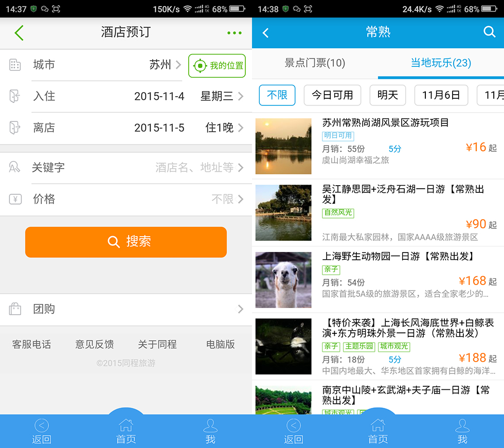The width and height of the screenshot is (504, 448).
Task: Open 苏州常熟尚湖风景区游玩项目 listing title
Action: pyautogui.click(x=385, y=122)
